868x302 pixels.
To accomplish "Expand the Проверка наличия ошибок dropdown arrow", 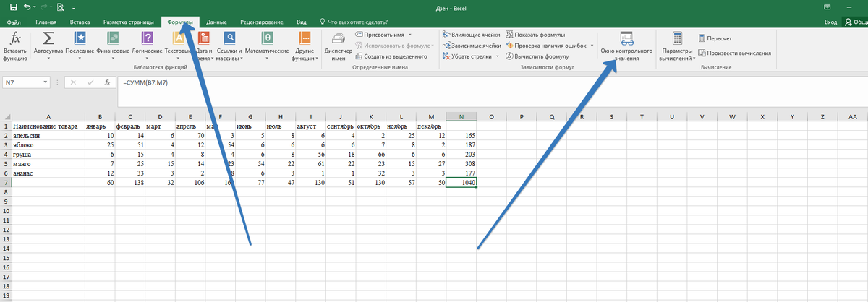I will click(592, 45).
